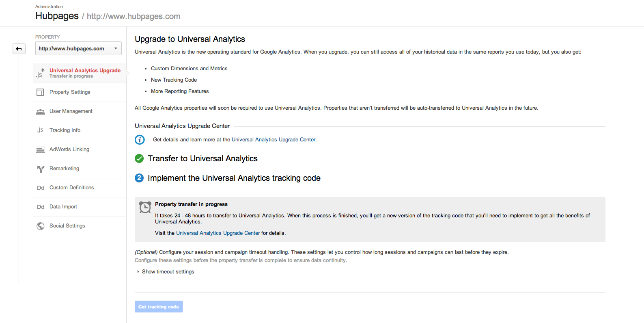Click the Property Settings layout icon
The width and height of the screenshot is (644, 323).
click(40, 92)
